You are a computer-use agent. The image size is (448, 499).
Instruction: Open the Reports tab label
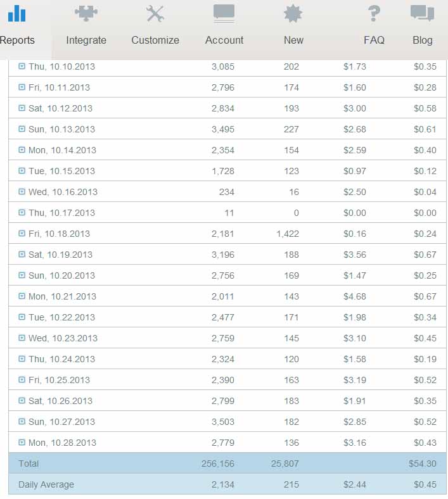coord(17,40)
